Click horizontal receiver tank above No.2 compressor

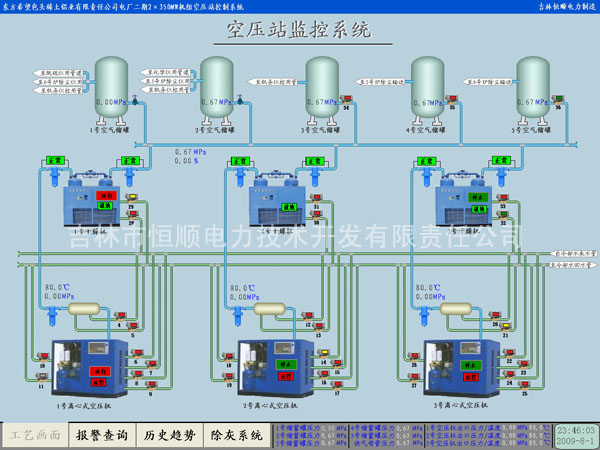[x=268, y=310]
